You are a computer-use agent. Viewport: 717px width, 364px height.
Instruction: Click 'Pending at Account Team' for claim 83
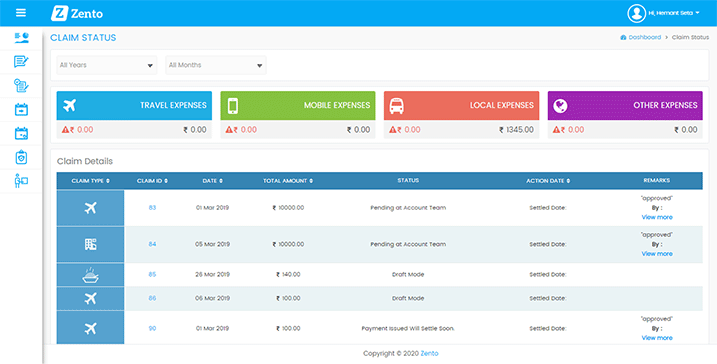408,208
